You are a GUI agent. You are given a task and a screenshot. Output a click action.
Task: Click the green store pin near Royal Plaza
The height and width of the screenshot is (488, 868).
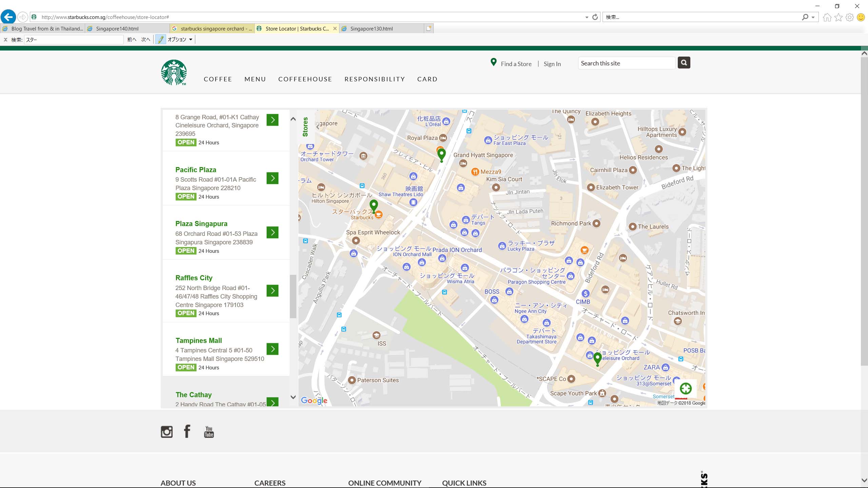pos(441,156)
